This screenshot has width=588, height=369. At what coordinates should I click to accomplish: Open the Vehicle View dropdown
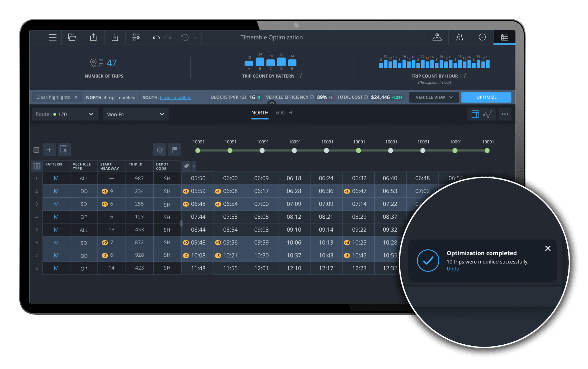tap(434, 97)
